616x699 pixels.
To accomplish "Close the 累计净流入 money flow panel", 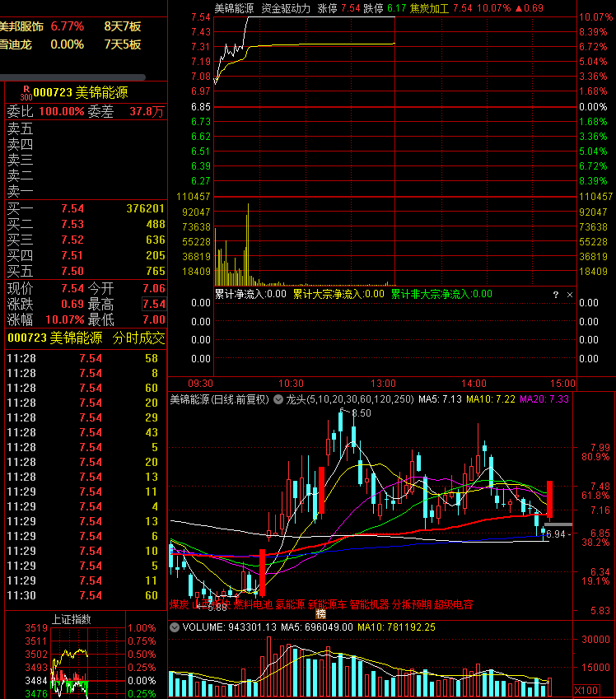I will [x=570, y=295].
